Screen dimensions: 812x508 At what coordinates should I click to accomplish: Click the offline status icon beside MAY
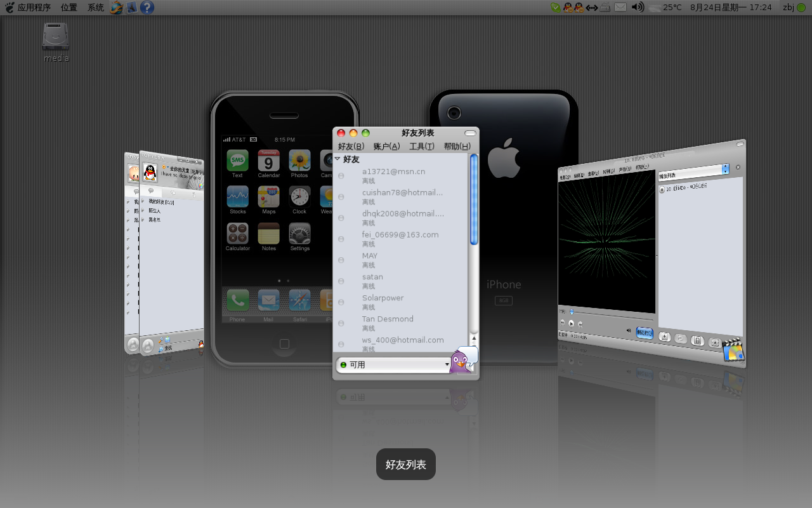341,260
